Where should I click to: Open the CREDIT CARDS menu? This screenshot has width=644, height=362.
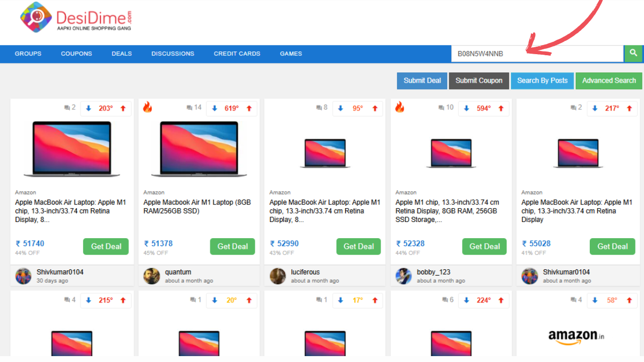click(237, 54)
